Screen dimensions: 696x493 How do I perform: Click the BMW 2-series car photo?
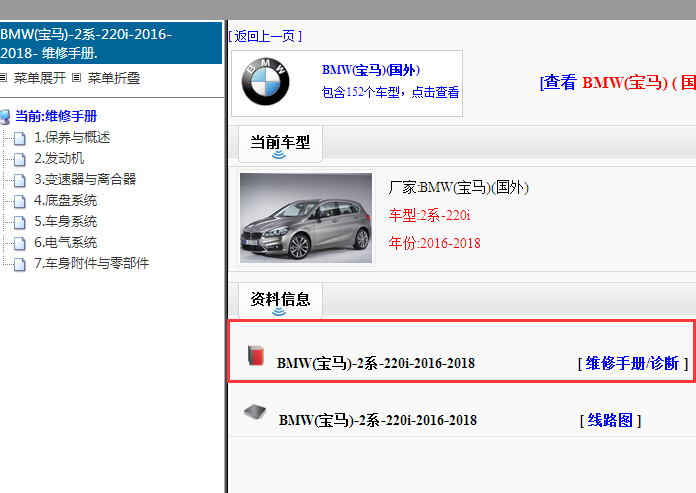[306, 218]
